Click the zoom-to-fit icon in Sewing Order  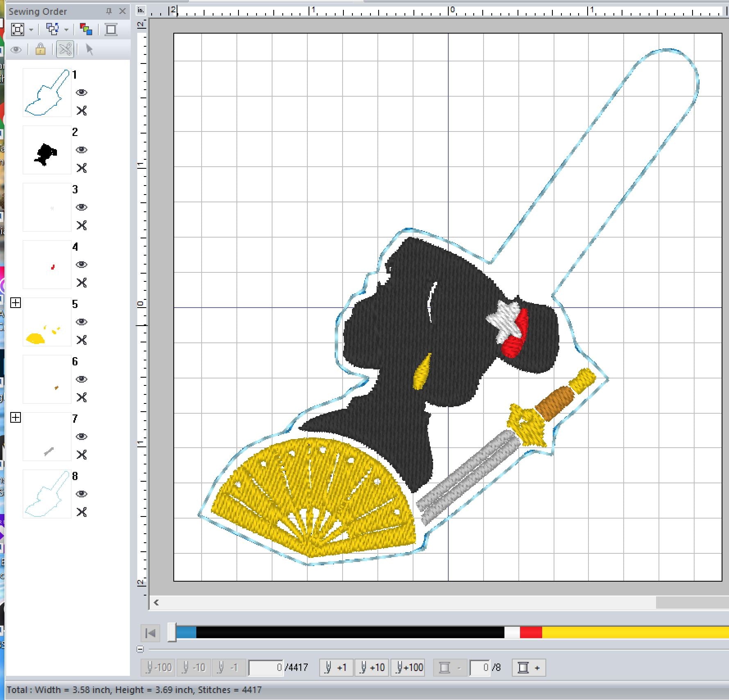(x=18, y=29)
